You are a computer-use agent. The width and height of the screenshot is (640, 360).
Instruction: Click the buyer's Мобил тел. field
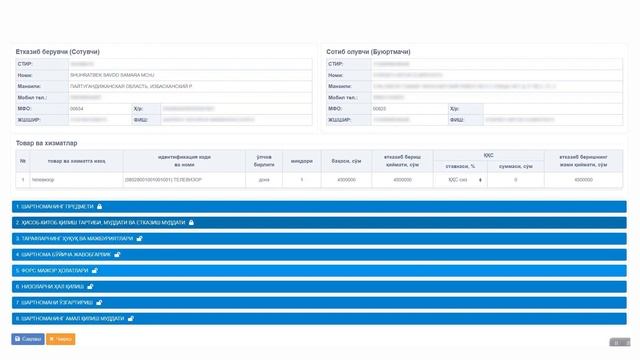[x=497, y=98]
